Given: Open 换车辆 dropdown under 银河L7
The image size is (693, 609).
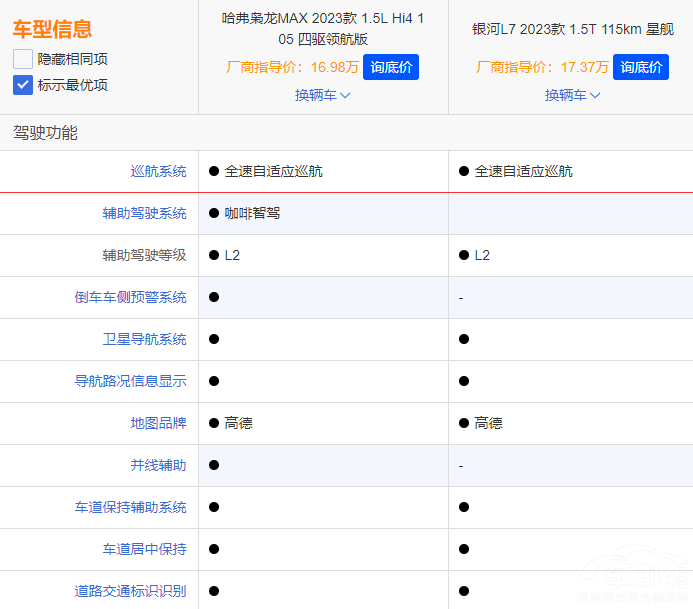Looking at the screenshot, I should tap(572, 95).
